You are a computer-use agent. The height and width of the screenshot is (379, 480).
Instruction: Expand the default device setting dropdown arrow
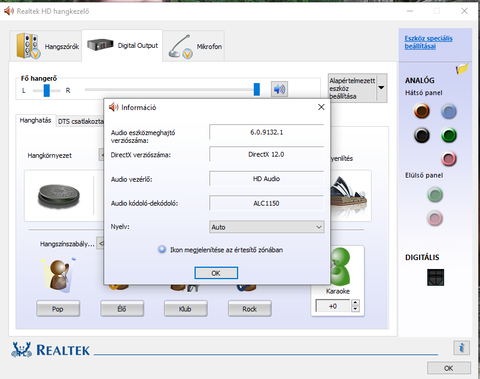[381, 88]
